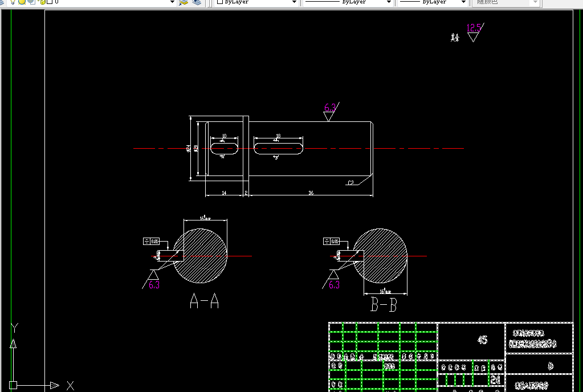Toggle the layer on/off light bulb icon

coord(13,2)
